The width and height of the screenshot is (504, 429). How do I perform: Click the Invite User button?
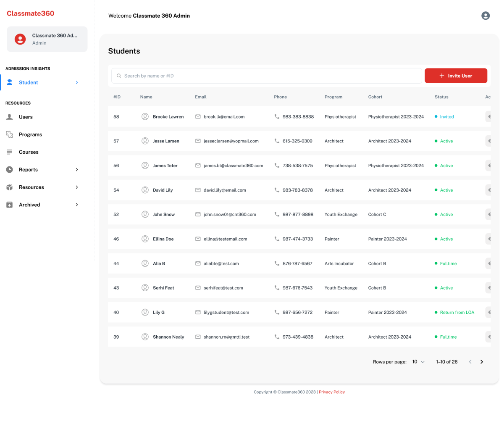pos(456,76)
